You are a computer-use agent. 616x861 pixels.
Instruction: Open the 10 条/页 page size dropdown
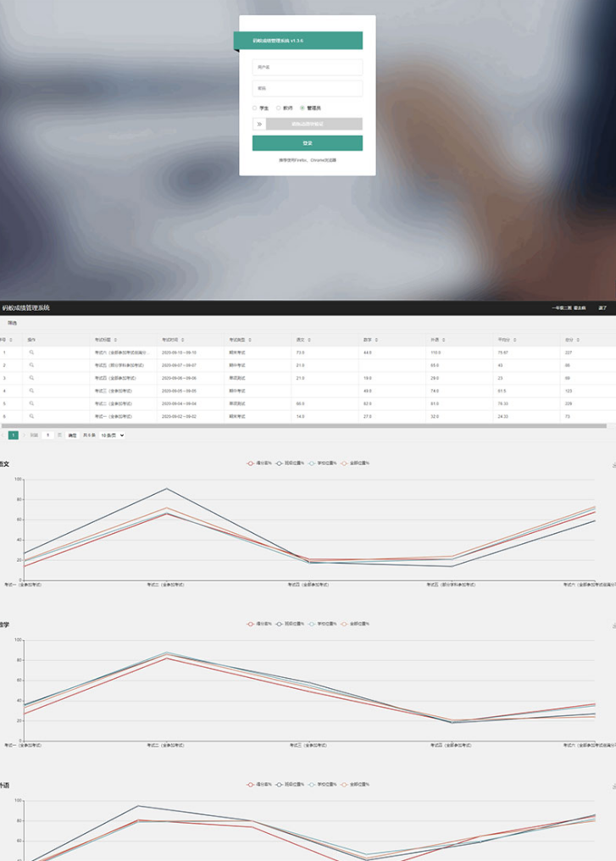[113, 435]
